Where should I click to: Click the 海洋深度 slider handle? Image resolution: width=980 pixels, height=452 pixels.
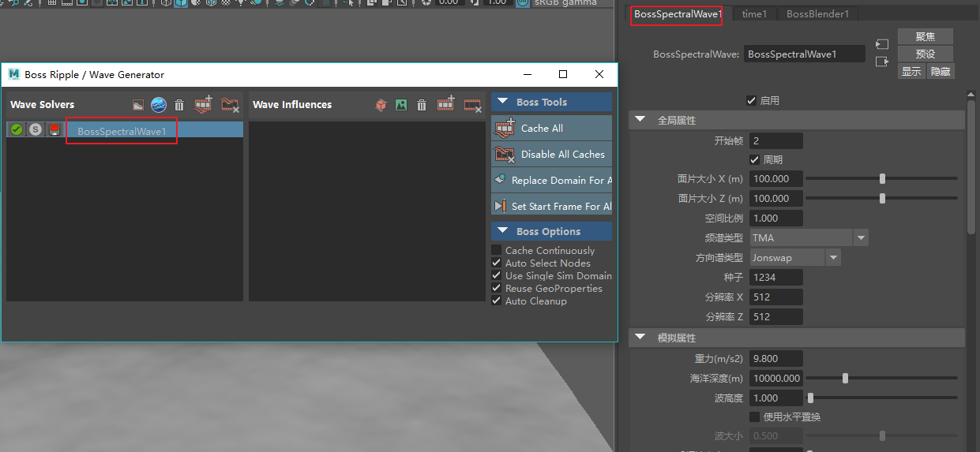[x=845, y=378]
